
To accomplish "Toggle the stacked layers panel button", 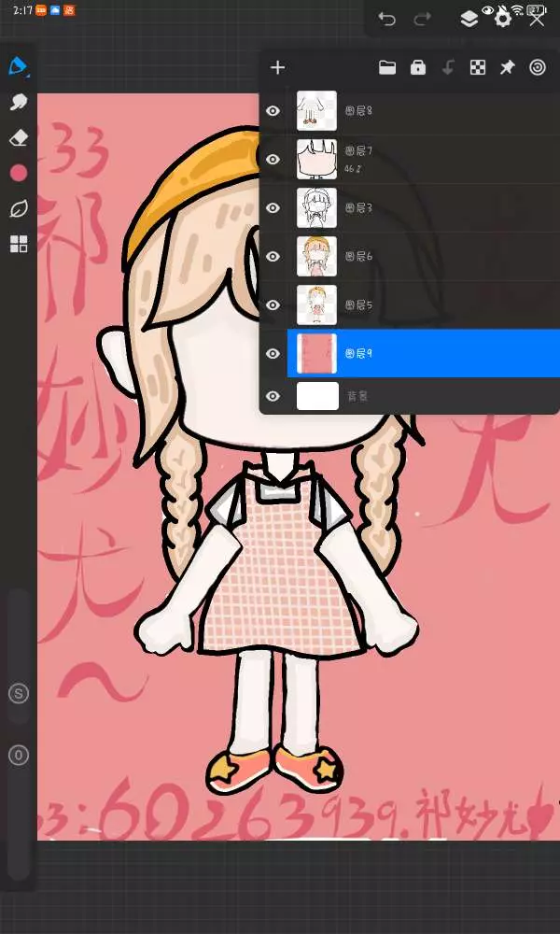I will (x=469, y=19).
